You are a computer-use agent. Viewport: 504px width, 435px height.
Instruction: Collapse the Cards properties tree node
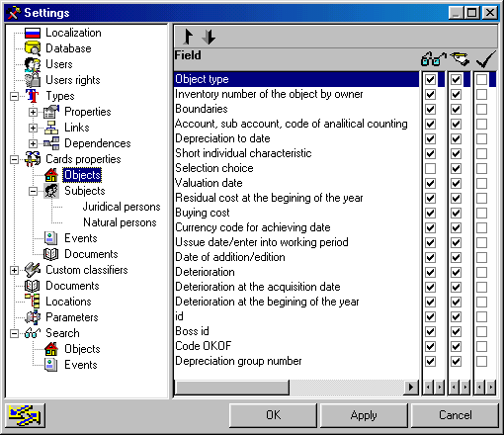point(14,159)
